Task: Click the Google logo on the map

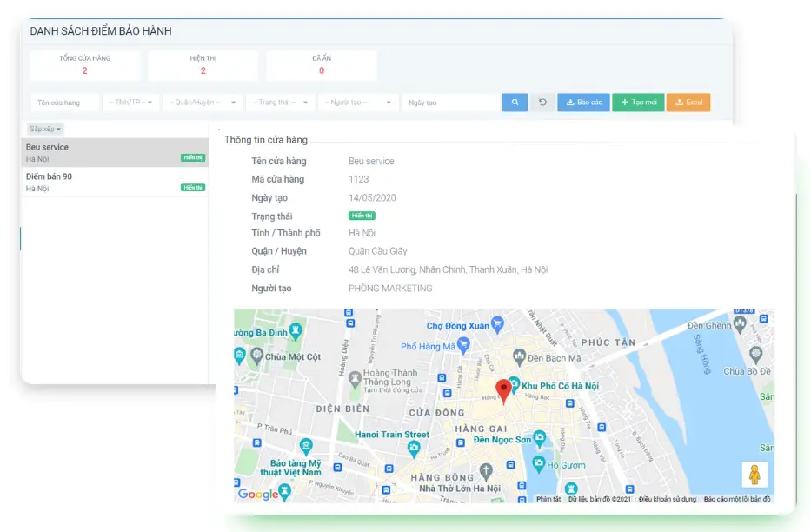Action: pyautogui.click(x=258, y=494)
